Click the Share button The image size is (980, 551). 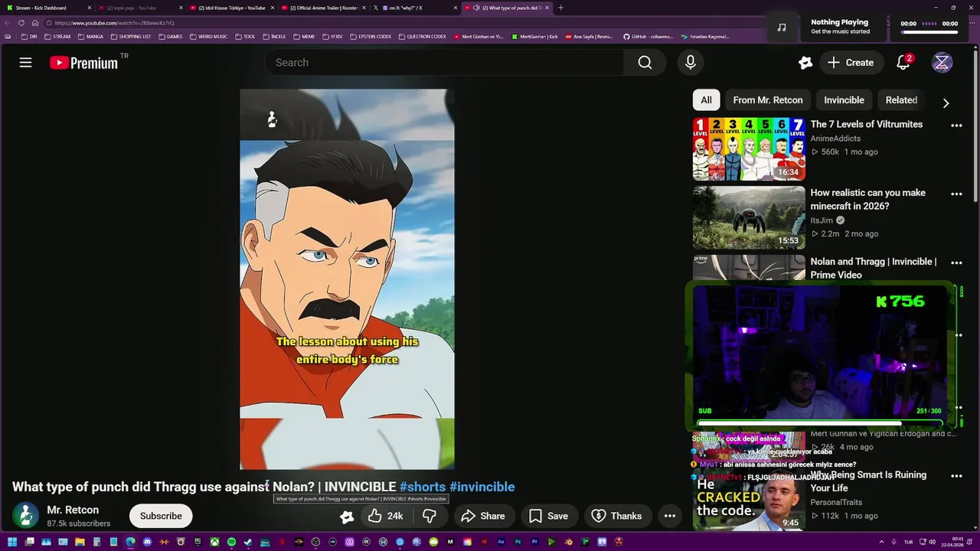(x=482, y=516)
